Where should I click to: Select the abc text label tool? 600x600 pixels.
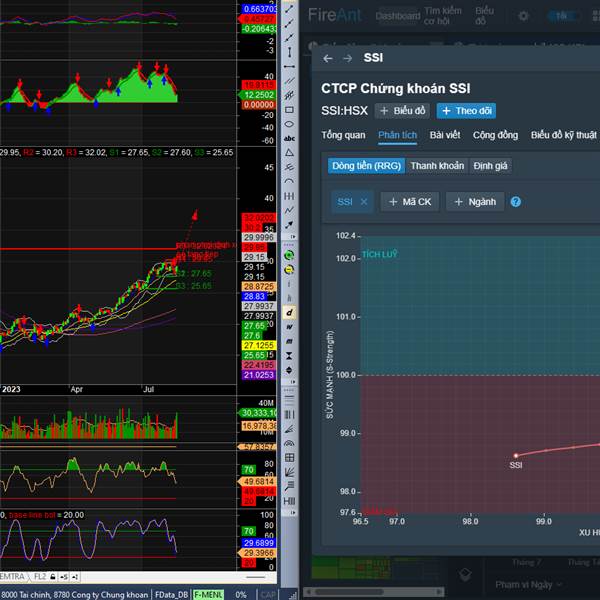289,139
